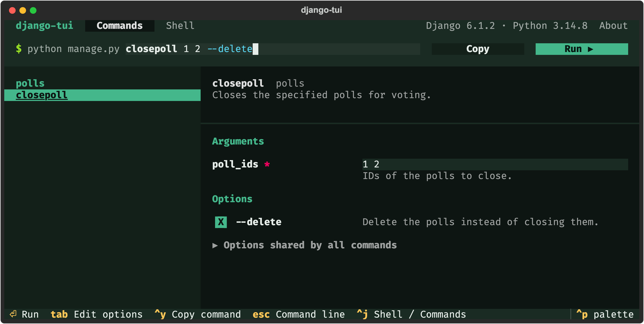Edit the poll_ids value field
Viewport: 644px width, 324px height.
point(495,164)
